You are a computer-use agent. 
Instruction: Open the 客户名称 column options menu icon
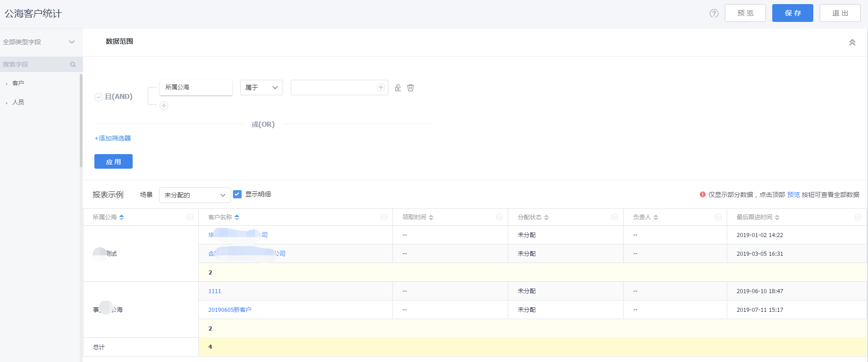[x=384, y=217]
